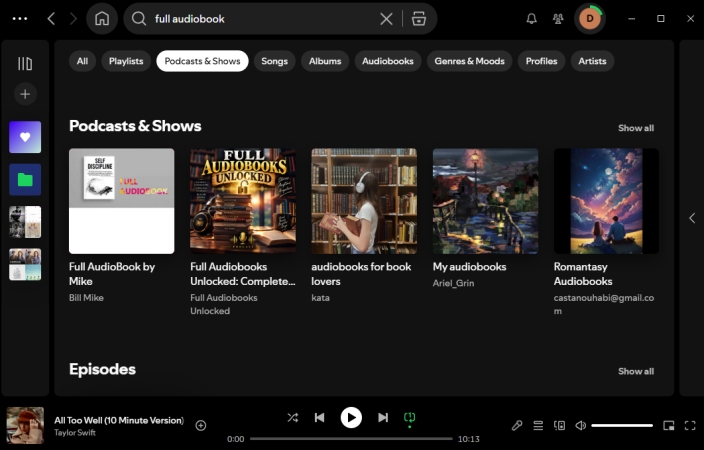Open the first collage playlist in sidebar
704x450 pixels.
coord(25,222)
